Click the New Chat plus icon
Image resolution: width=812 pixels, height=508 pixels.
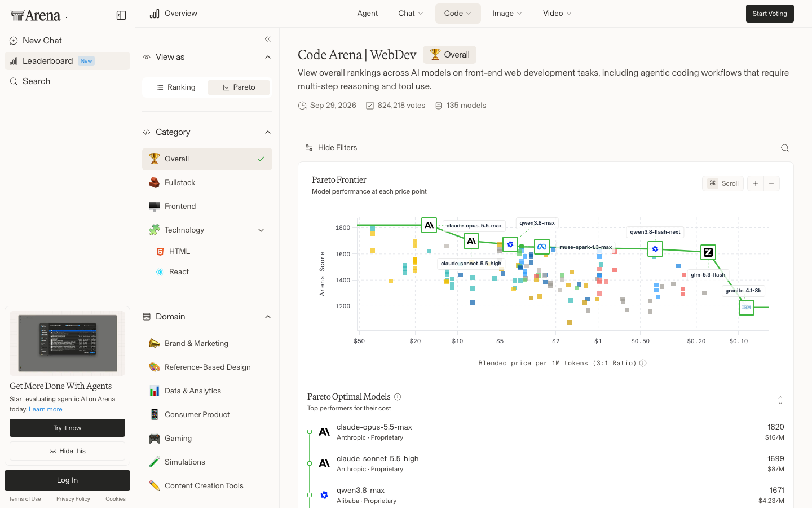coord(14,41)
